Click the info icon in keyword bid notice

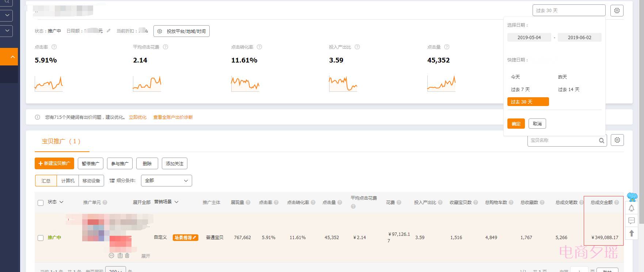(37, 117)
